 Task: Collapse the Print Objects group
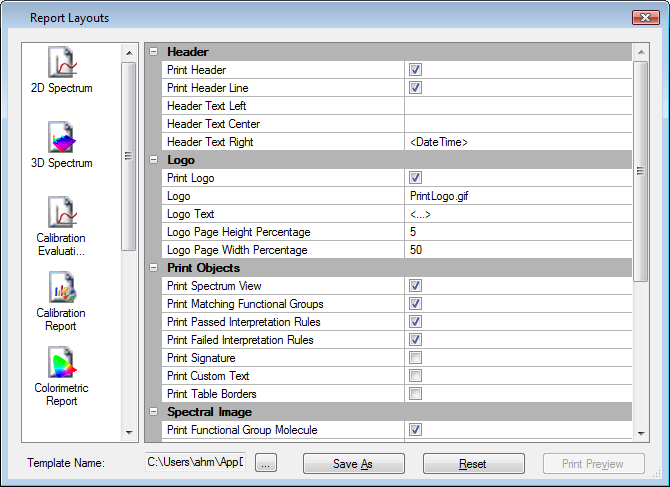[x=153, y=268]
